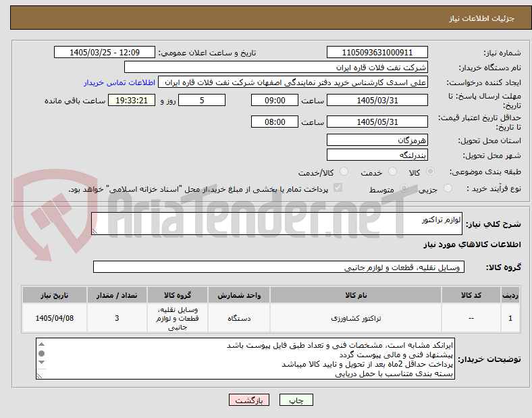Click the تعداد / مقدار column header
The image size is (532, 418).
coord(117,295)
